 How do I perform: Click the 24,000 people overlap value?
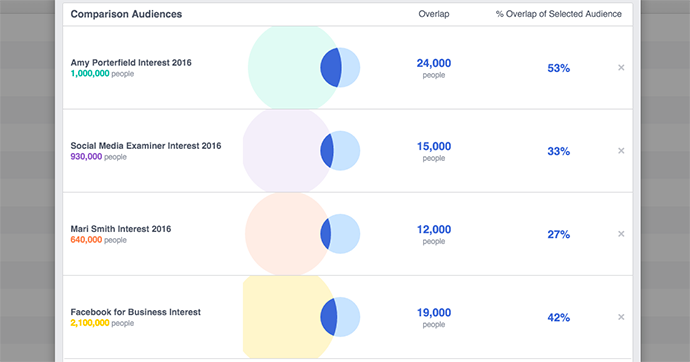point(434,68)
